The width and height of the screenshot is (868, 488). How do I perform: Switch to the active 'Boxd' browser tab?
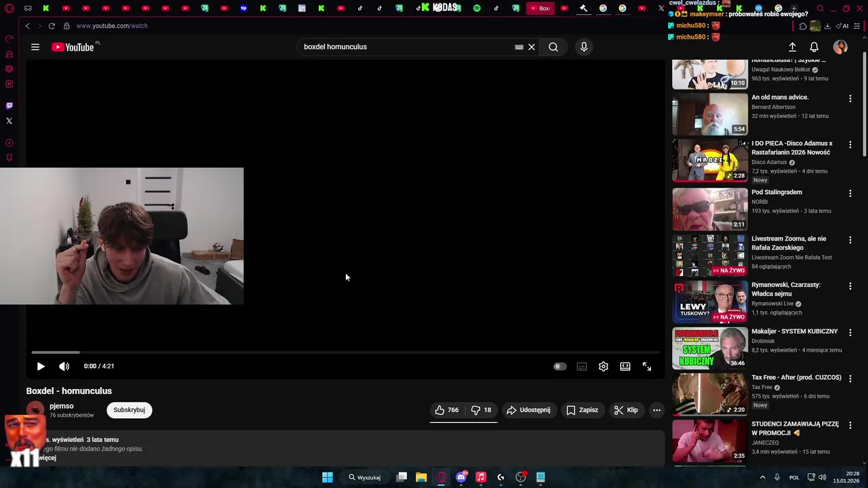point(540,8)
